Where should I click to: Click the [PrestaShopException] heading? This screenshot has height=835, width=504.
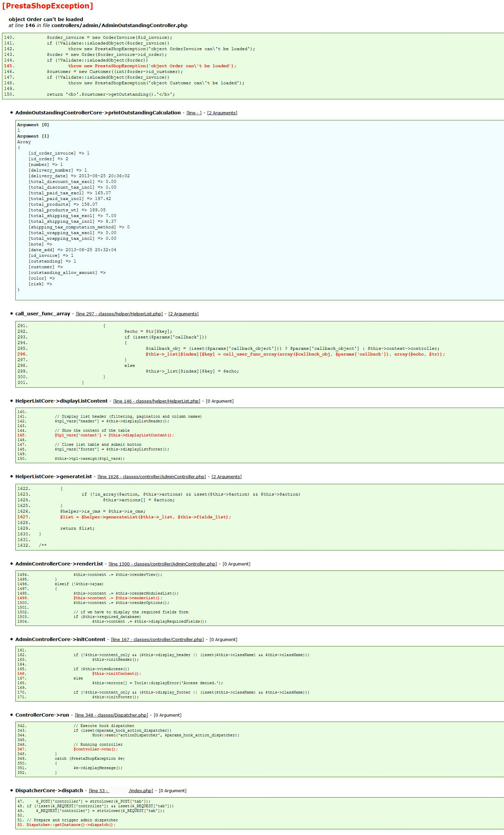(47, 6)
